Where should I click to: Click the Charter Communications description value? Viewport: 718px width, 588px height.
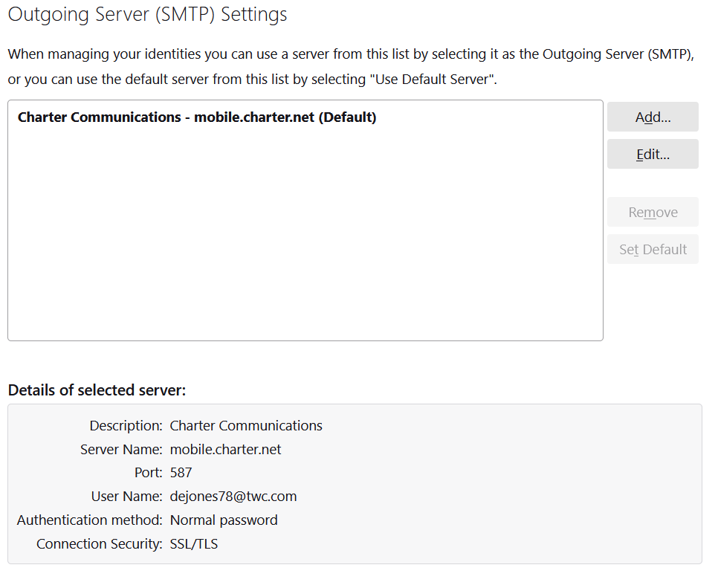[246, 426]
